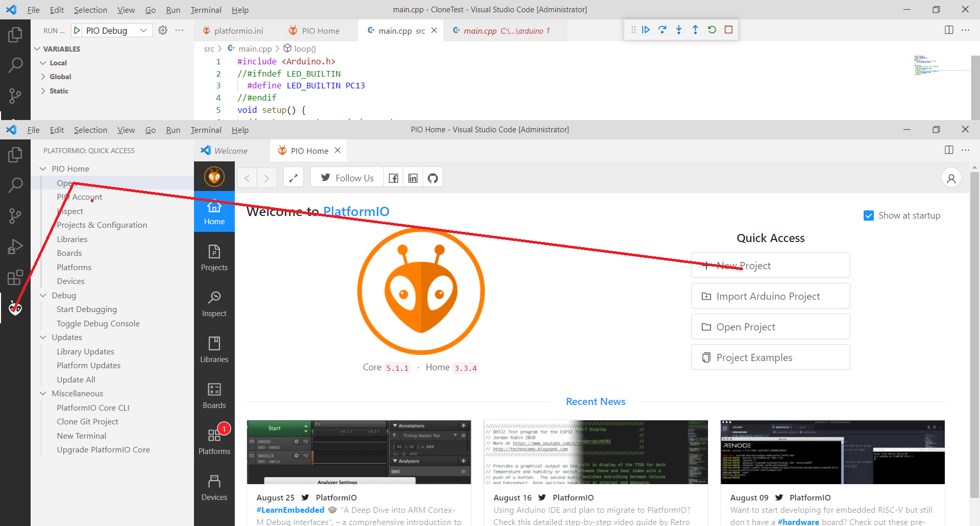
Task: Click the #LearnEmbedded hashtag link
Action: (290, 510)
